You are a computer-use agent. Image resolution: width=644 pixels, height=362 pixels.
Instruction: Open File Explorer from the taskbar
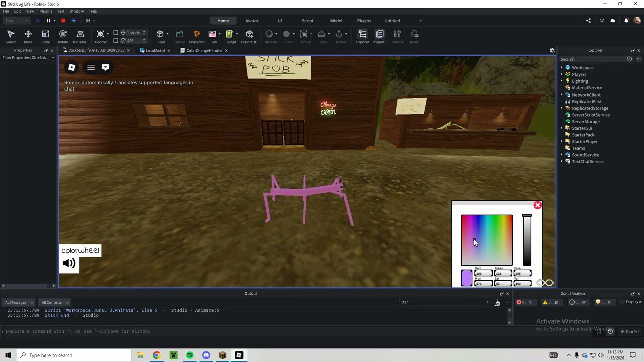click(x=140, y=355)
